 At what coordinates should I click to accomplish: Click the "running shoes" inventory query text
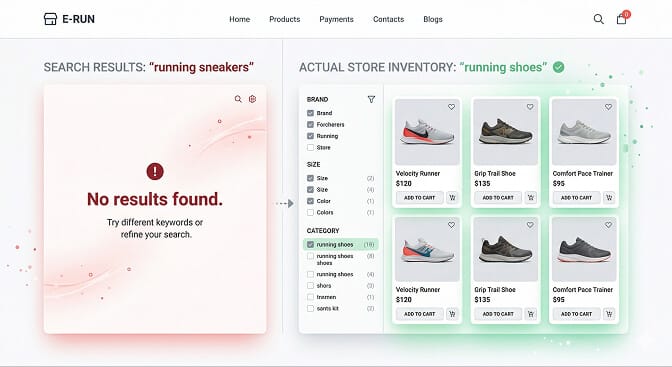tap(503, 67)
